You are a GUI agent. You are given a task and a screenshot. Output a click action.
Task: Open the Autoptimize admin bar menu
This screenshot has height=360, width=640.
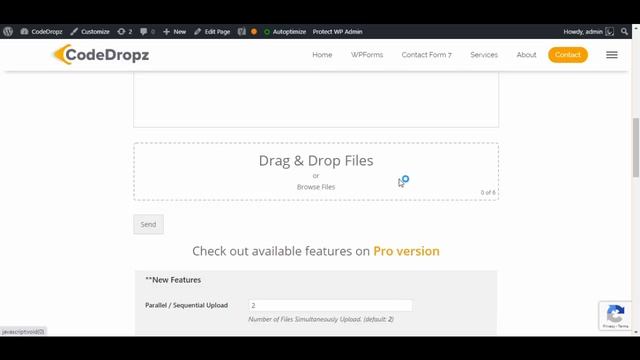tap(285, 31)
